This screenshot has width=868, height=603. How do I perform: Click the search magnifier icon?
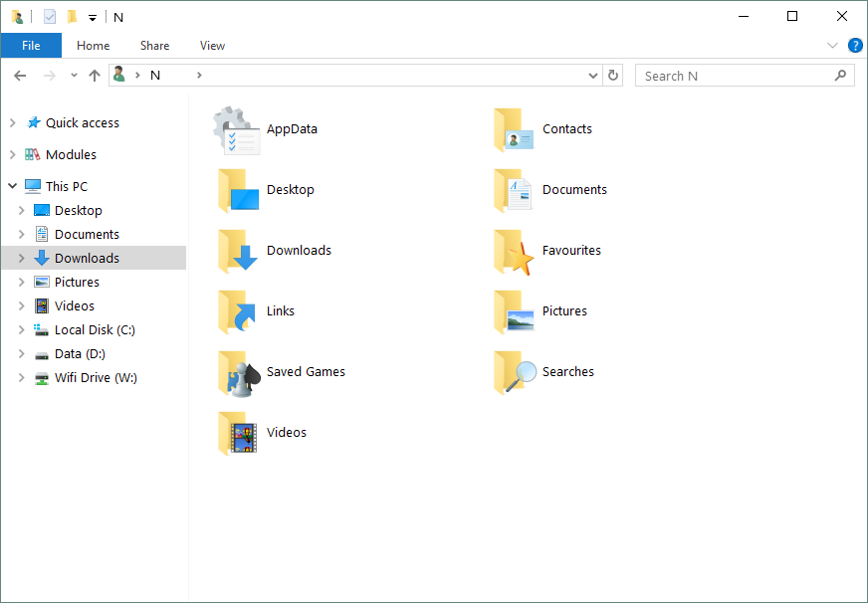pos(840,76)
